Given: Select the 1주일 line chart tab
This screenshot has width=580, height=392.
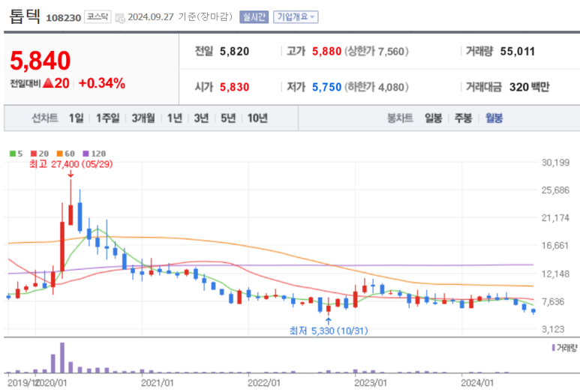Looking at the screenshot, I should coord(107,118).
